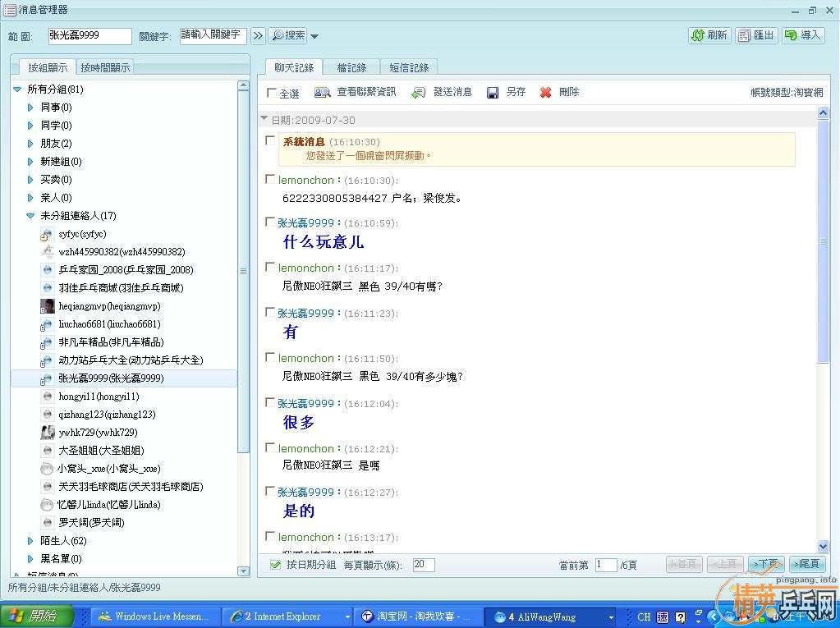840x628 pixels.
Task: Click the chat log scrollbar up arrow
Action: click(823, 112)
